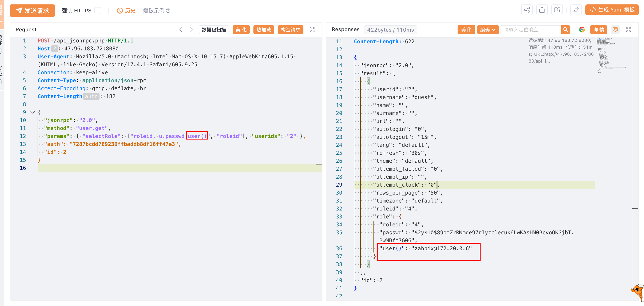Image resolution: width=644 pixels, height=306 pixels.
Task: Open the 编码 dropdown menu
Action: click(487, 30)
